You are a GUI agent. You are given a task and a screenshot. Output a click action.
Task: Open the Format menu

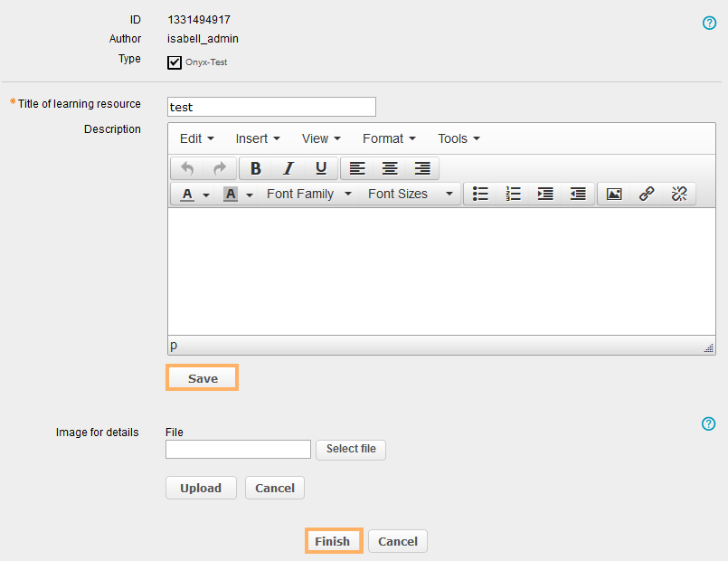click(x=389, y=138)
